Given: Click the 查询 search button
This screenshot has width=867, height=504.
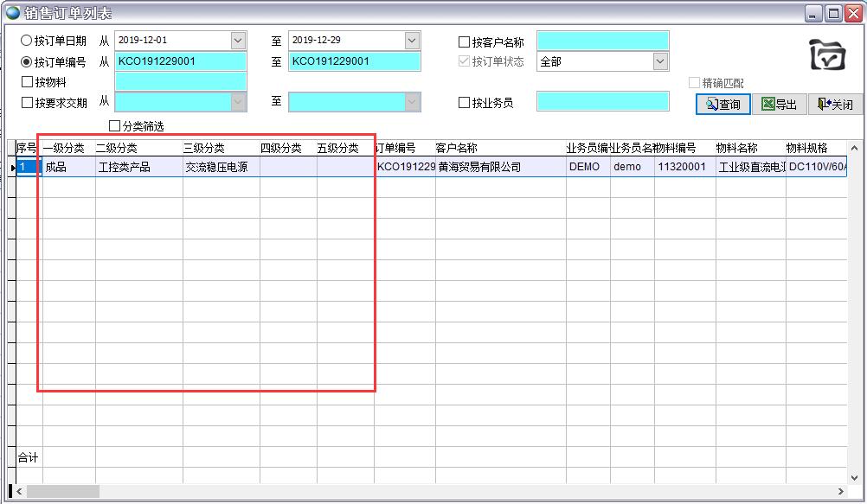Looking at the screenshot, I should point(722,105).
